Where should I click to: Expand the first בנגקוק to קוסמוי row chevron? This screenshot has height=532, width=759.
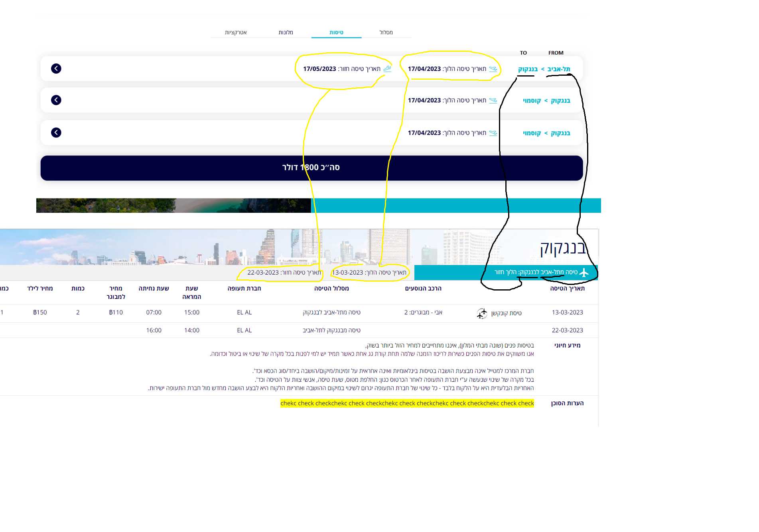(56, 100)
